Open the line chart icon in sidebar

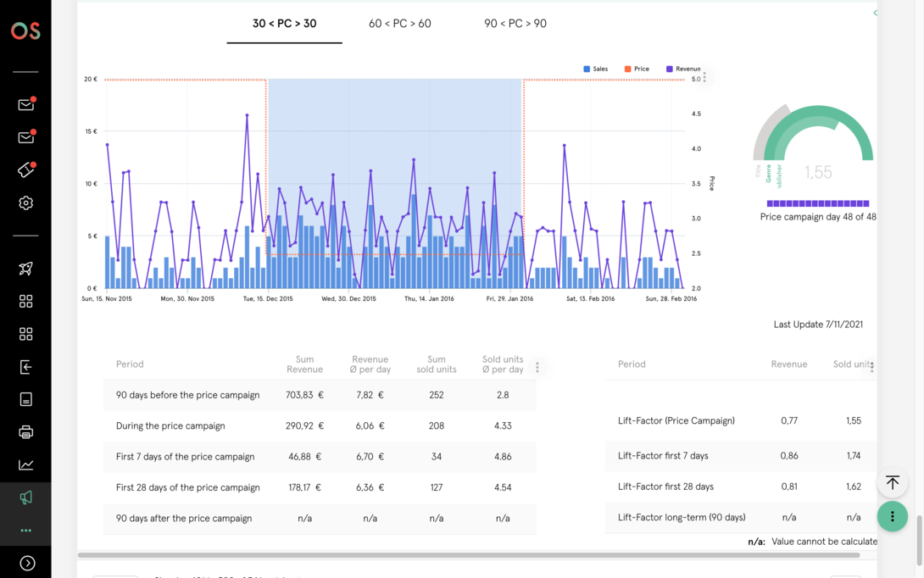point(25,464)
